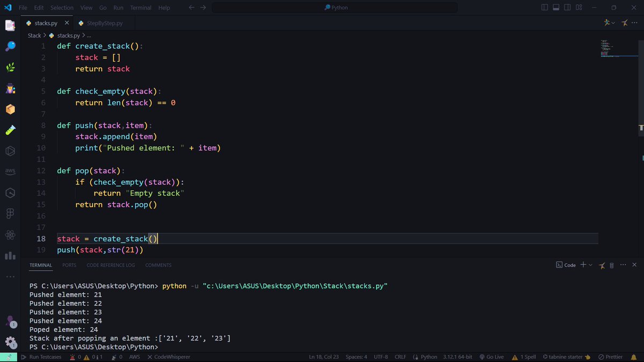Click split terminal figure icon
This screenshot has width=644, height=362.
click(602, 265)
